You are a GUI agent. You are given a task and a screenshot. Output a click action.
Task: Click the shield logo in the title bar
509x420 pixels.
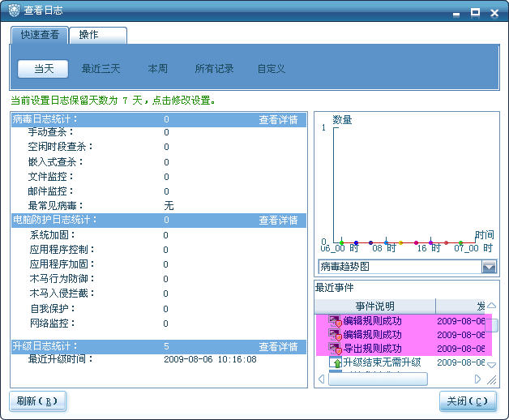[14, 10]
